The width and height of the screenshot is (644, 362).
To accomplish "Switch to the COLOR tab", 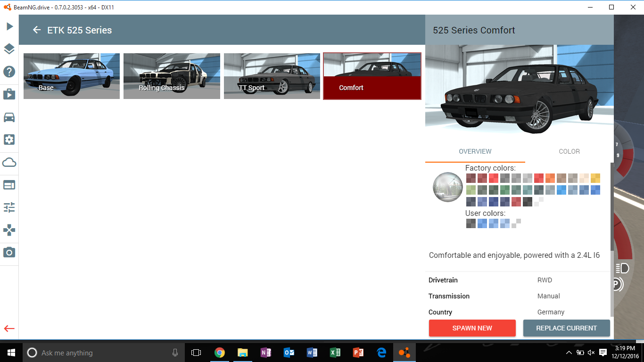I will (569, 151).
